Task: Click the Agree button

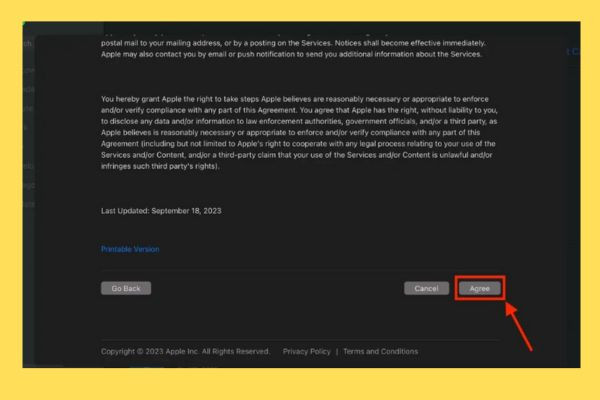Action: coord(479,288)
